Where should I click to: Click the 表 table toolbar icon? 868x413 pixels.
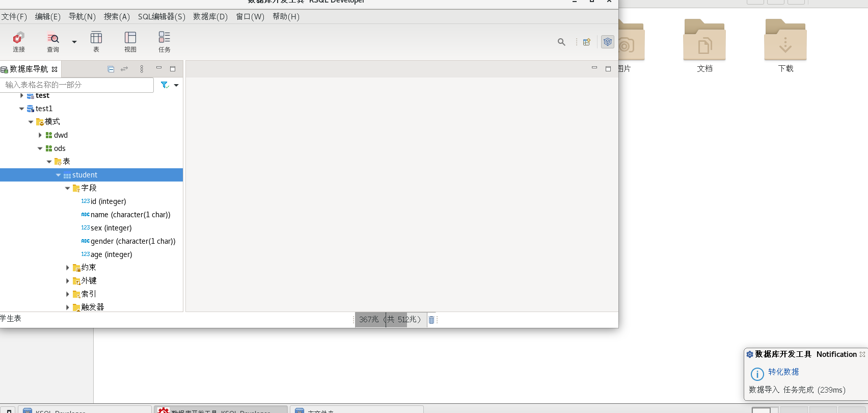[x=96, y=41]
